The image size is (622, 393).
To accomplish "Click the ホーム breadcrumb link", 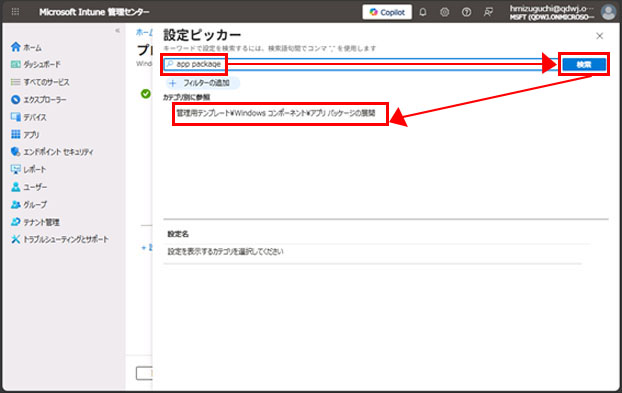I will [144, 33].
